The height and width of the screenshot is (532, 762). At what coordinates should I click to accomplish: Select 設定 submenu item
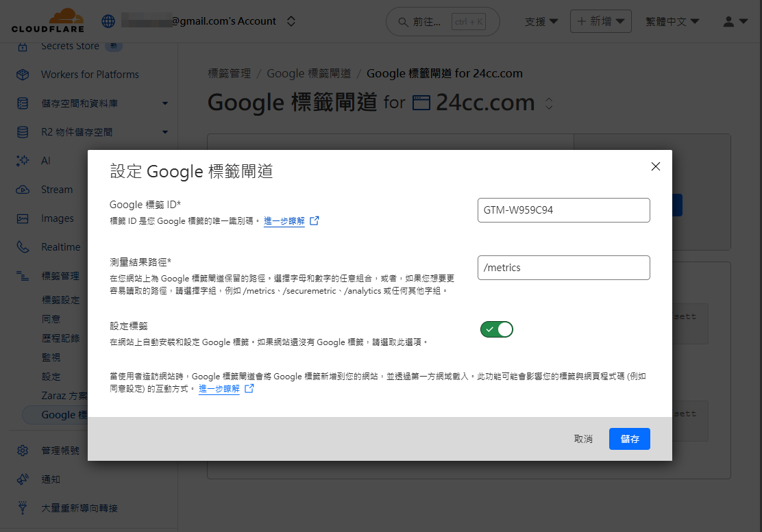click(x=51, y=377)
